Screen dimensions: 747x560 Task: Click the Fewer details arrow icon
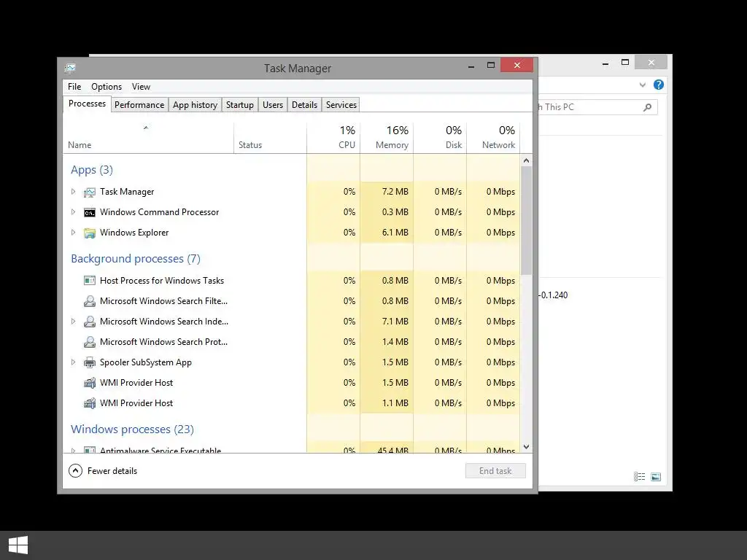pyautogui.click(x=75, y=471)
